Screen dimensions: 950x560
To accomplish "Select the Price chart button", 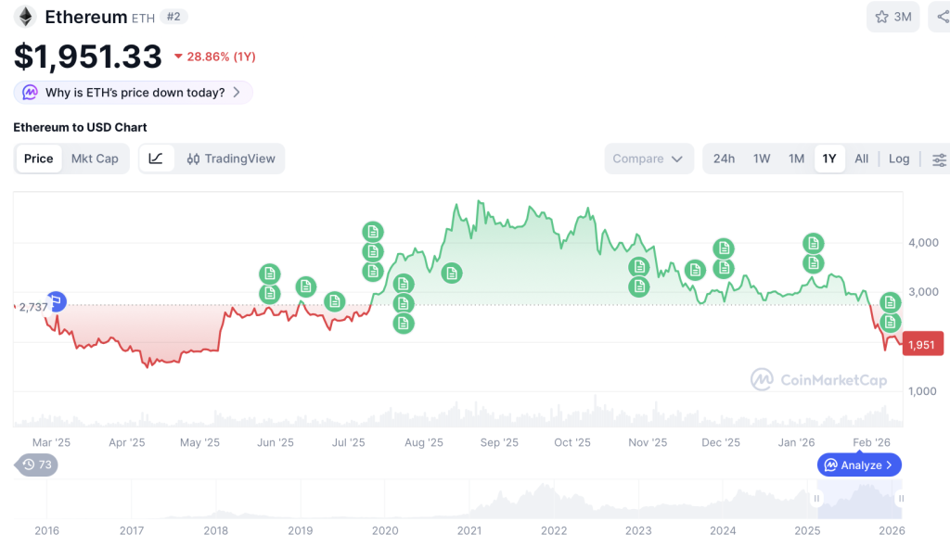I will click(x=38, y=159).
